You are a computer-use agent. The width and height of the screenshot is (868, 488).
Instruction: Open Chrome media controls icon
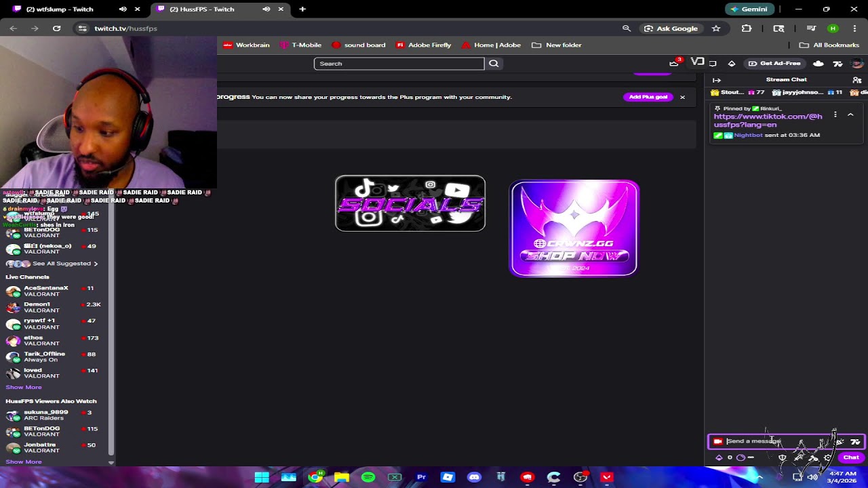coord(811,28)
